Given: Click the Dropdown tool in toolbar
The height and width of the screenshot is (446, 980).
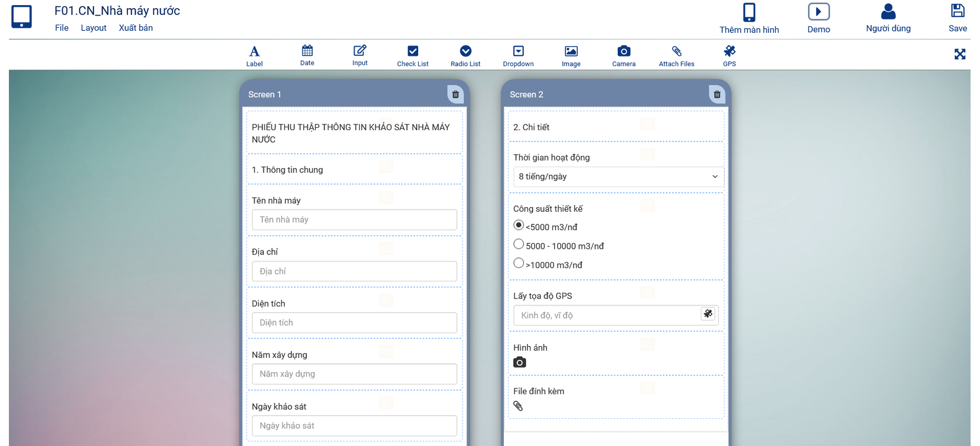Looking at the screenshot, I should coord(518,55).
